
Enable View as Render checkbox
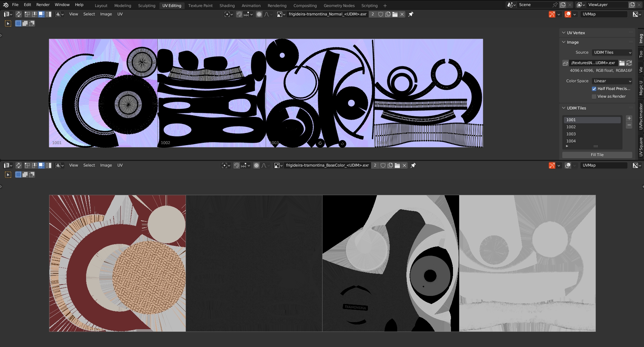594,96
